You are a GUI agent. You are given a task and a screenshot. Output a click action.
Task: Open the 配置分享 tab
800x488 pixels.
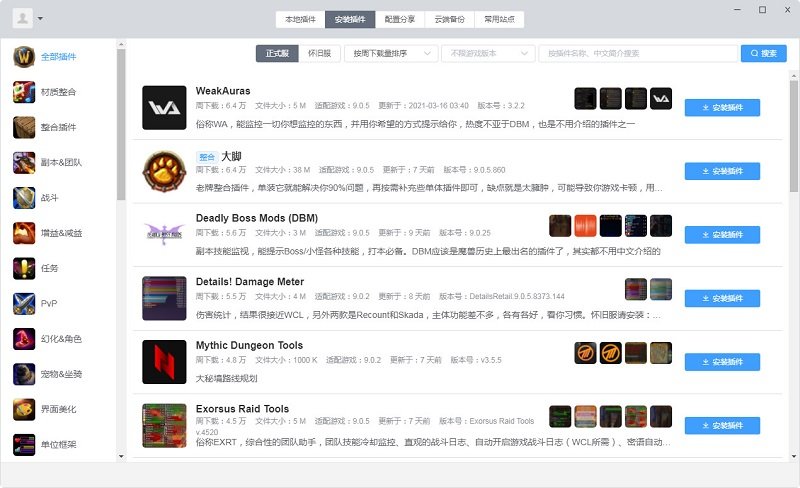[399, 19]
